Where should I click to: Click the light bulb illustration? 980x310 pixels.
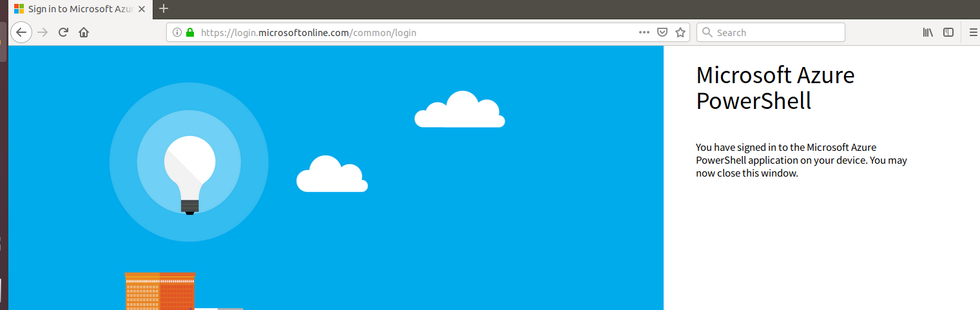(189, 174)
